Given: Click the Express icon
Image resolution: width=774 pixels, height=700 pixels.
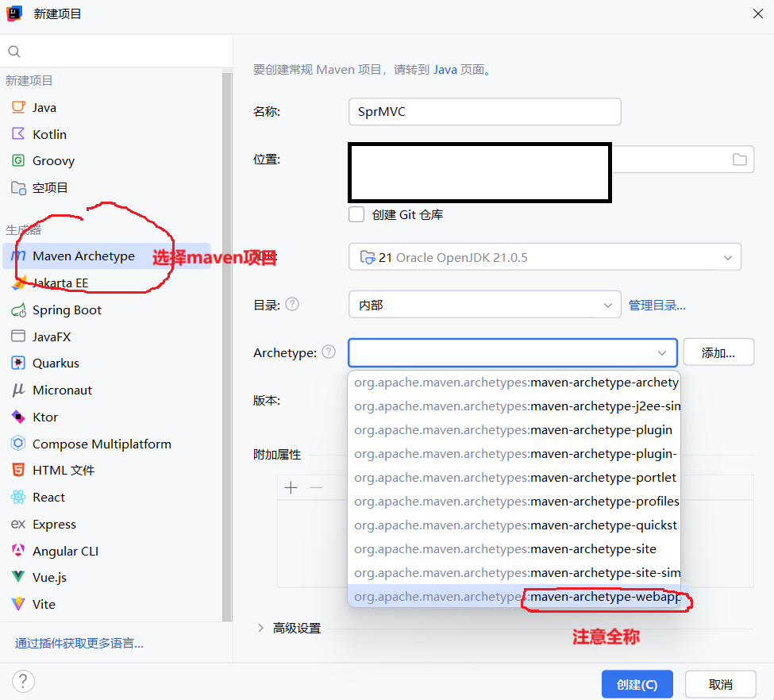Looking at the screenshot, I should [x=18, y=524].
